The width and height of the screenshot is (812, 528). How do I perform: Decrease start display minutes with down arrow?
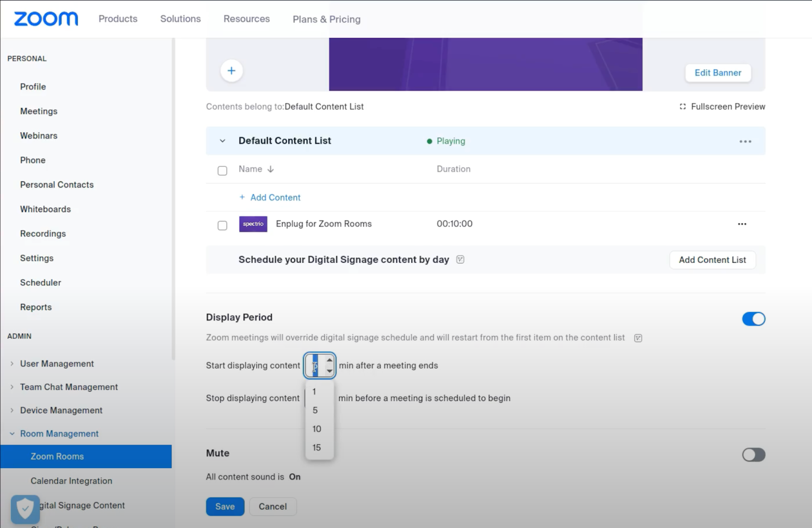(x=329, y=371)
